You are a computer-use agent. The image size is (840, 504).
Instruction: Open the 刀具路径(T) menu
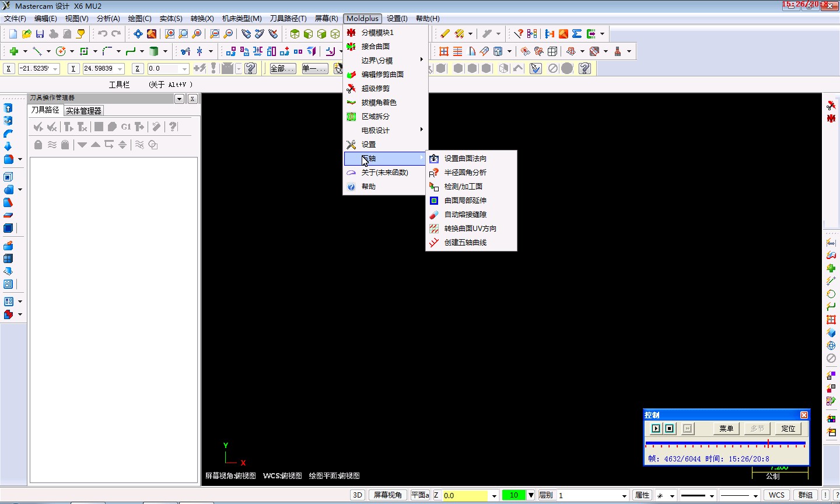click(x=288, y=19)
